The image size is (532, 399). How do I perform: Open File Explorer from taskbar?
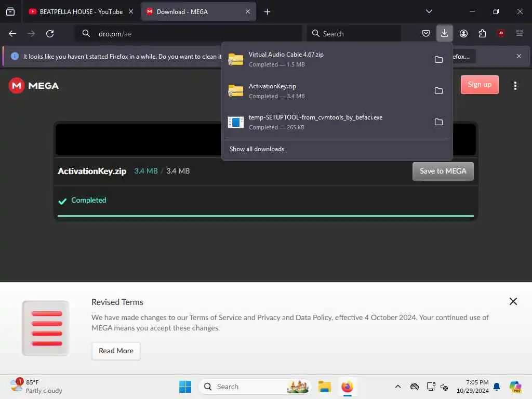[324, 387]
